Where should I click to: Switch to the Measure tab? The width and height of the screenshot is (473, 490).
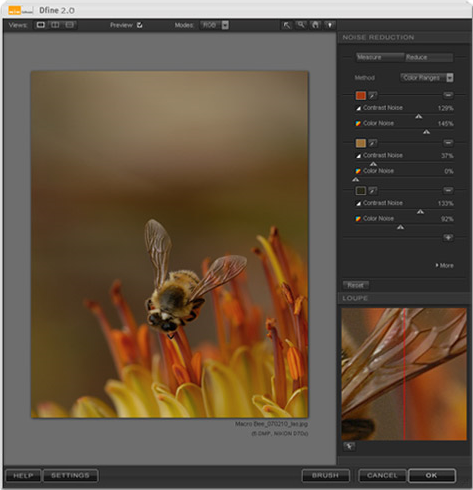pos(380,57)
